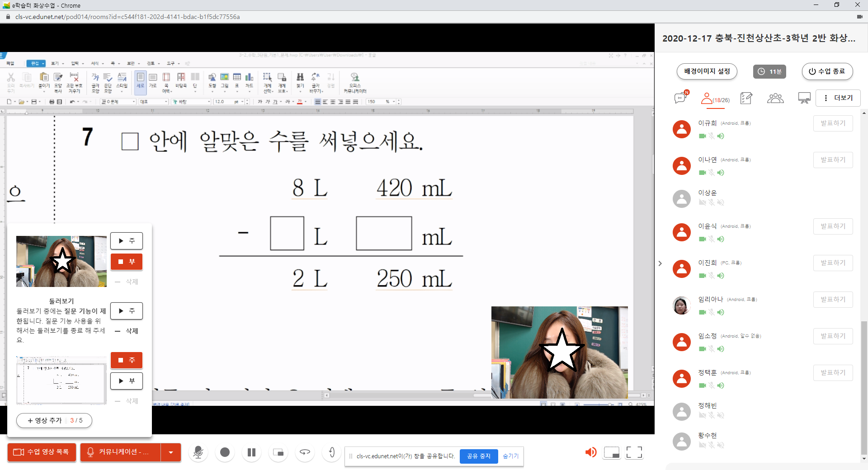868x470 pixels.
Task: Click the 11분 timer badge
Action: point(769,71)
